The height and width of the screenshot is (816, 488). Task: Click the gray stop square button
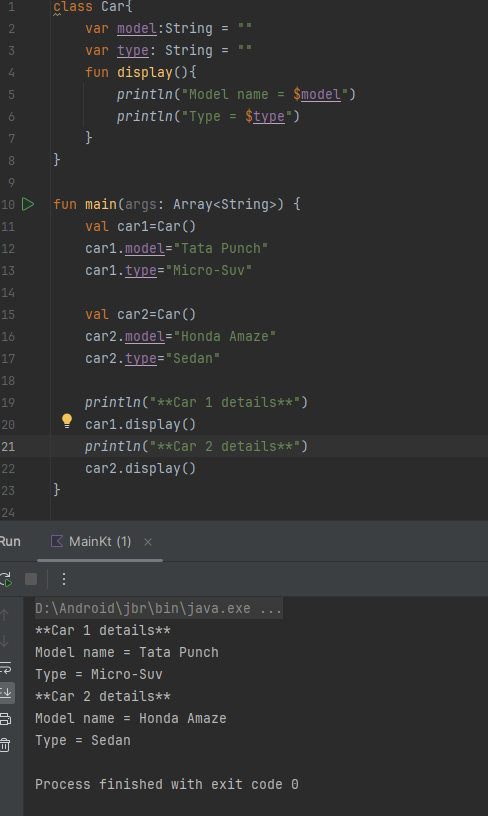click(31, 579)
